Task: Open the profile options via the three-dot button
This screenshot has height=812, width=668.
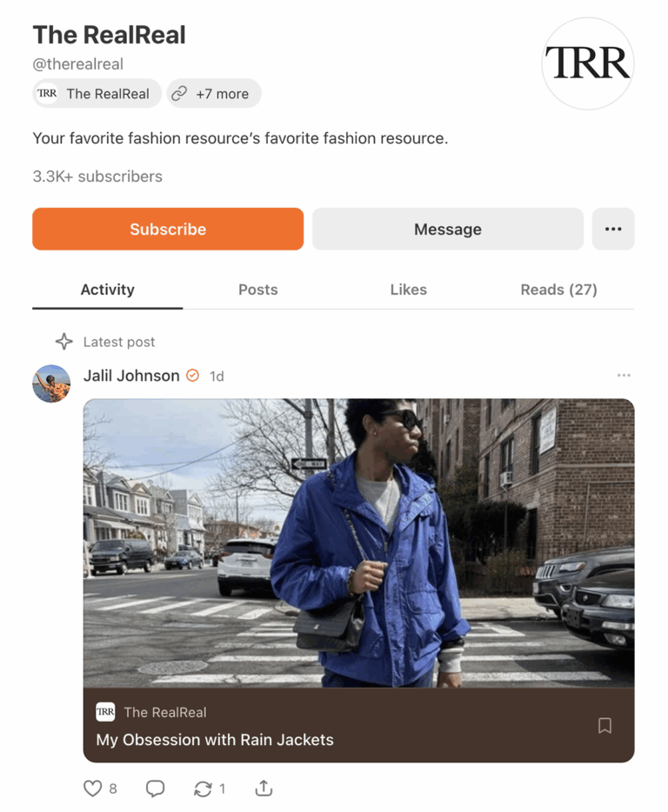Action: (613, 229)
